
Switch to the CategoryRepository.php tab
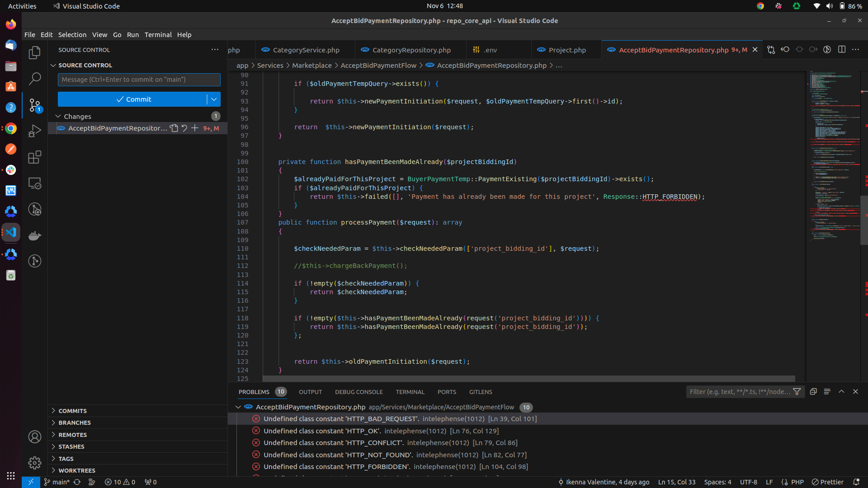[x=411, y=50]
